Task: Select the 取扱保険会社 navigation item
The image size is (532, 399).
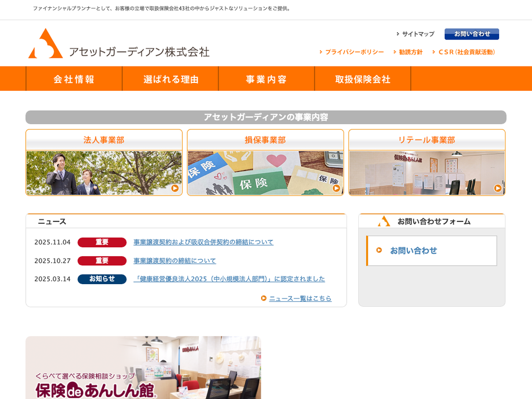Action: [363, 79]
